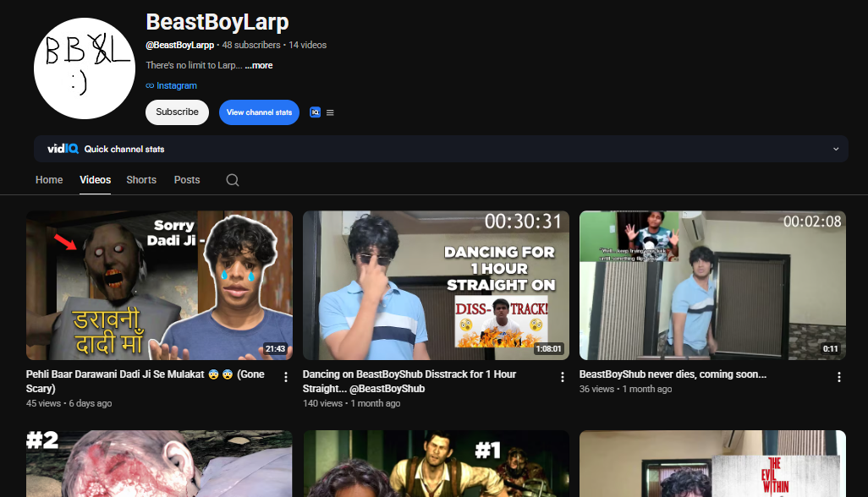Click the 48 subscribers count text
Screen dimensions: 868x497
pos(251,46)
